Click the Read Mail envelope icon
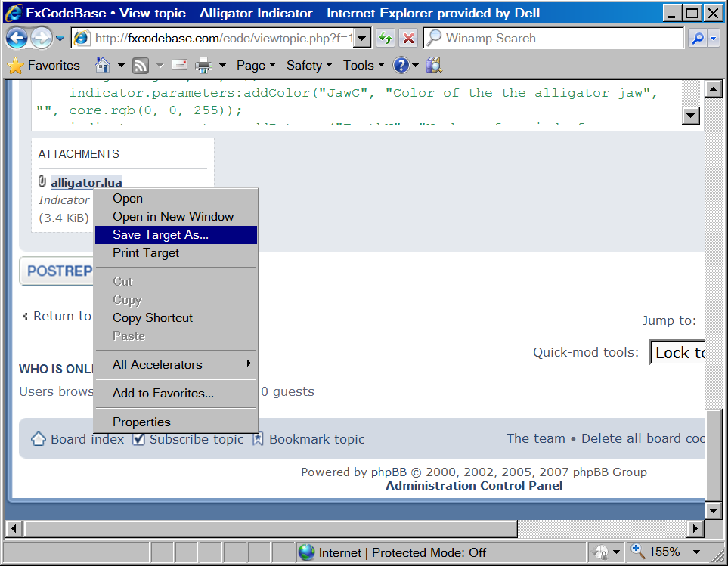The height and width of the screenshot is (566, 728). (180, 64)
